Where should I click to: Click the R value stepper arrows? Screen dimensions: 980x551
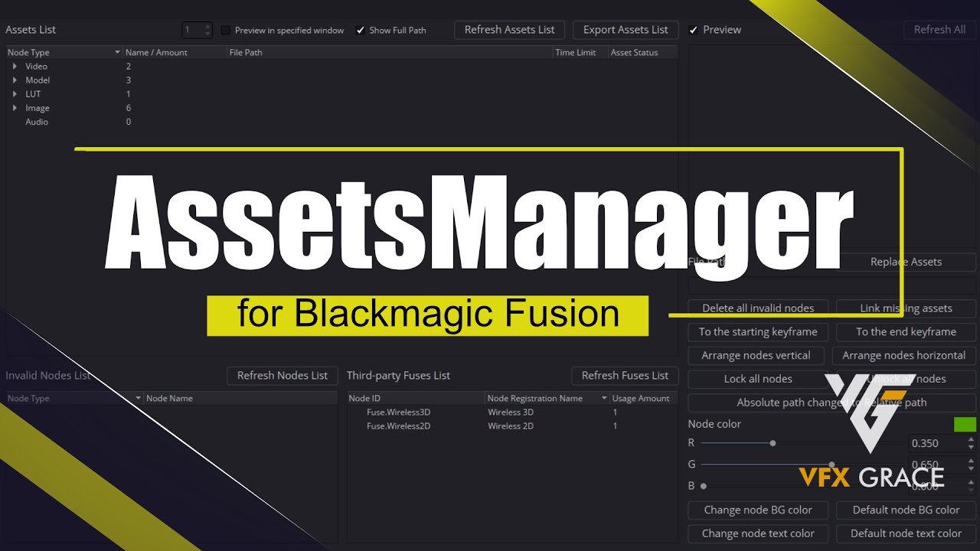tap(972, 443)
